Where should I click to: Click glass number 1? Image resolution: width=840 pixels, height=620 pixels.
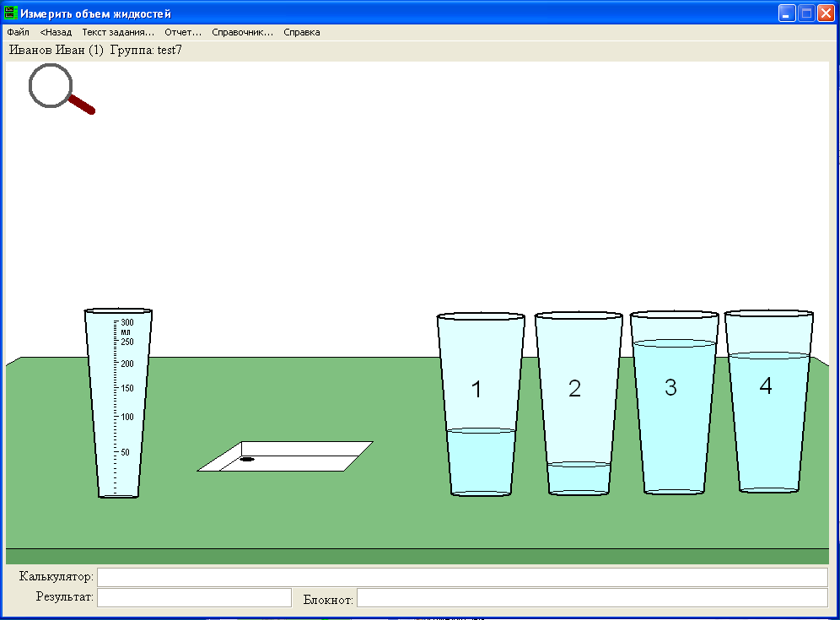click(x=481, y=404)
